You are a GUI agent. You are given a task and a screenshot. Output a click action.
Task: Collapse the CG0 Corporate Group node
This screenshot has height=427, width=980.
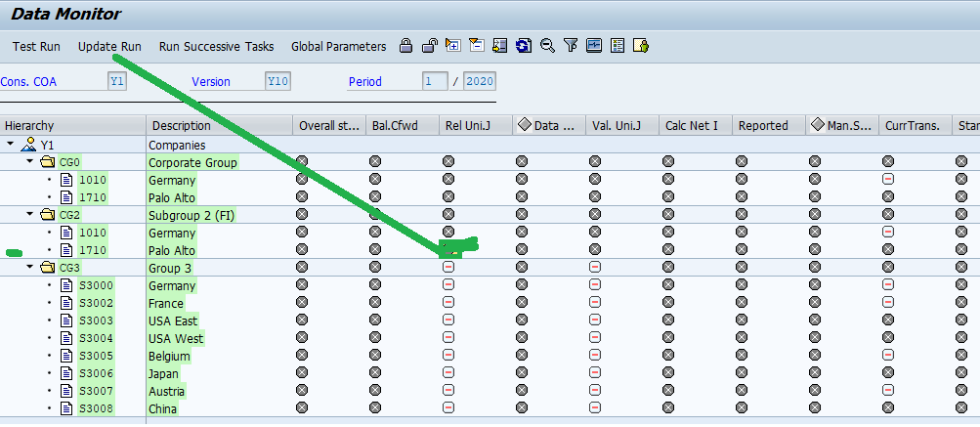(29, 162)
